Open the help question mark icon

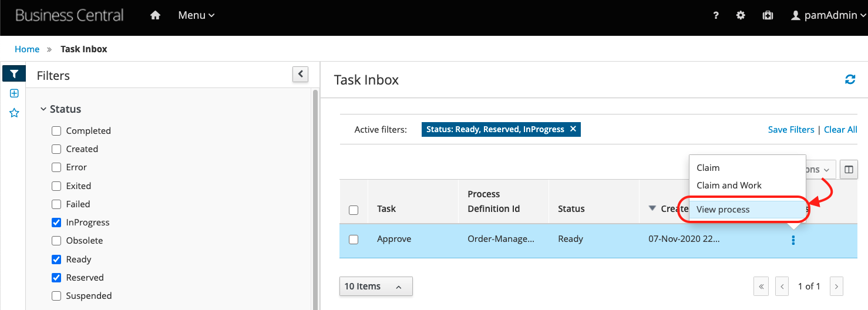pos(716,16)
